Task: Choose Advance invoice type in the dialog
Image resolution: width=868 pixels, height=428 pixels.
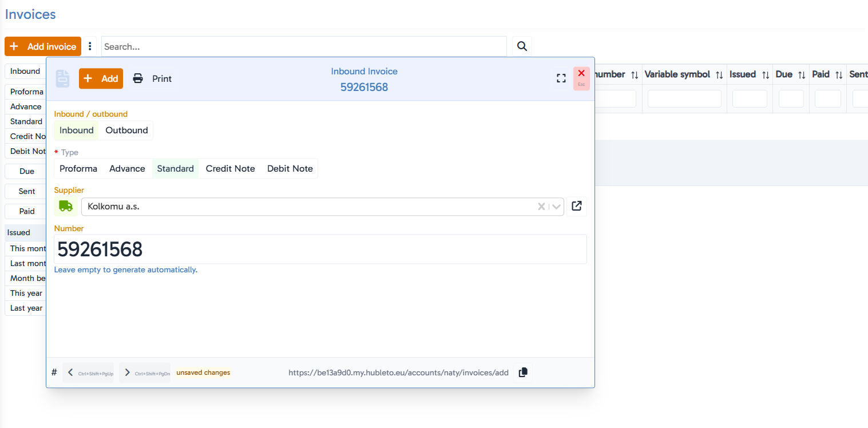Action: pos(127,169)
